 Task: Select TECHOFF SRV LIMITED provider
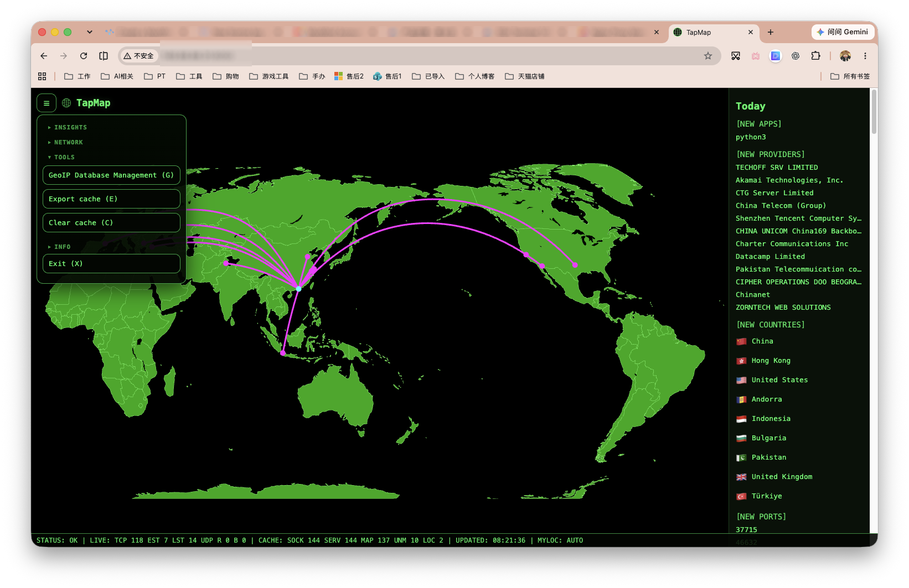click(777, 168)
